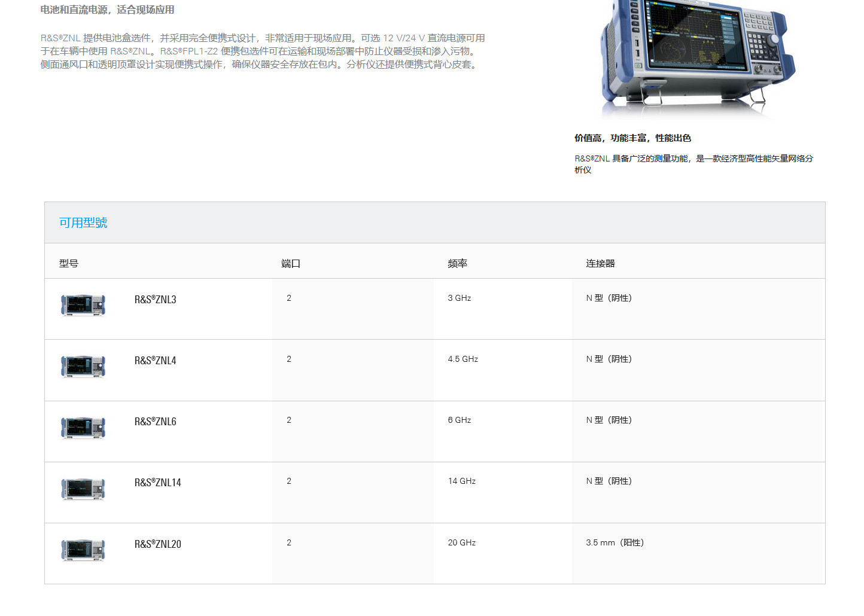Open the R&S®ZNL4 model link
Screen dimensions: 864x616
tap(155, 361)
